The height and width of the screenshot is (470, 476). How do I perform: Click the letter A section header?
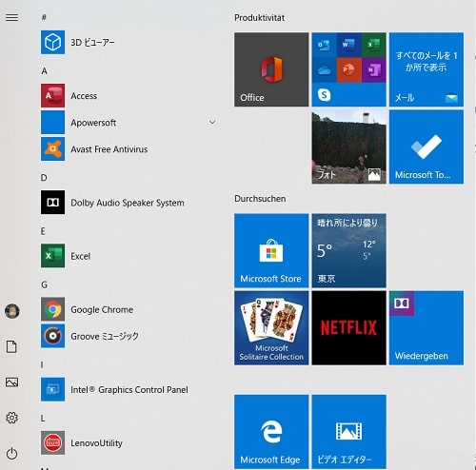(45, 70)
